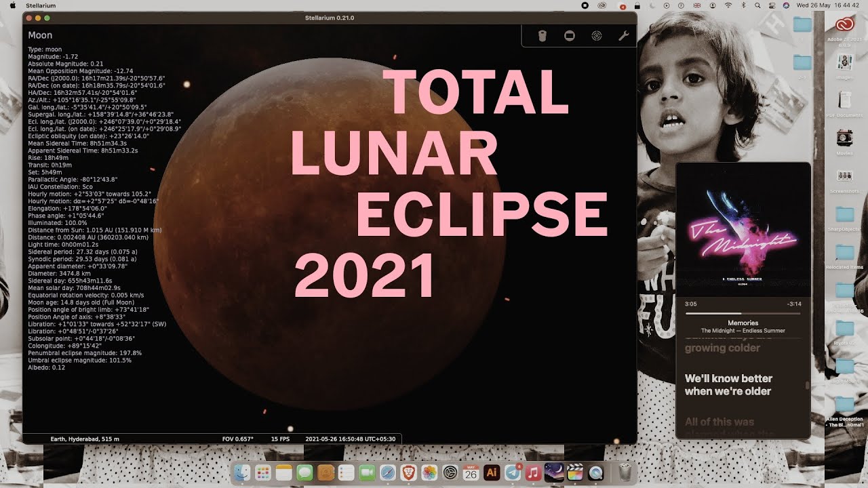This screenshot has width=868, height=488.
Task: Select the Movies desktop item
Action: click(x=844, y=141)
